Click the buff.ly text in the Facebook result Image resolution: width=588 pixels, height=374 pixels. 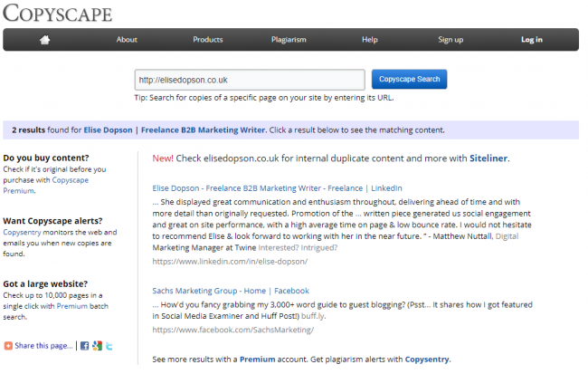tap(313, 316)
